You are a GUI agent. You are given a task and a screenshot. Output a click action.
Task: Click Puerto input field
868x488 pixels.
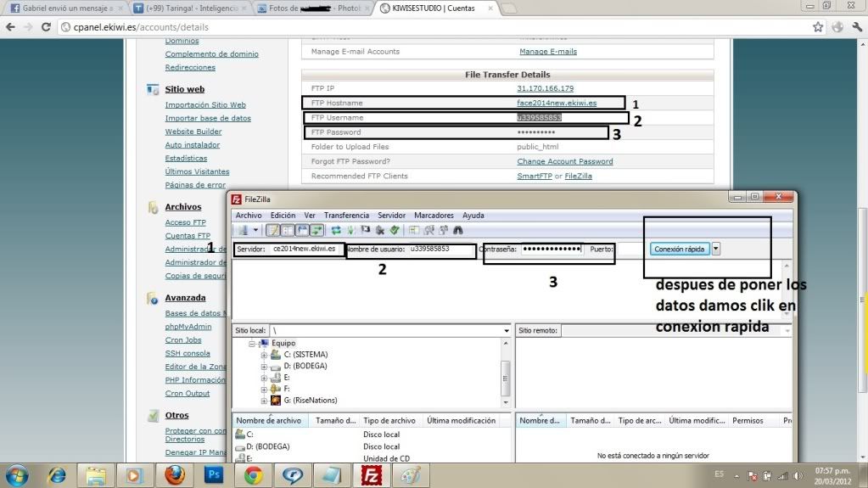point(630,250)
